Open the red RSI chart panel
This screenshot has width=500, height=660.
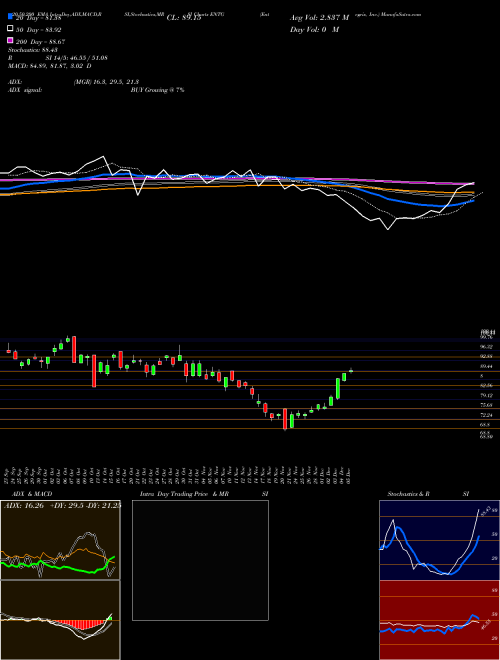(439, 620)
